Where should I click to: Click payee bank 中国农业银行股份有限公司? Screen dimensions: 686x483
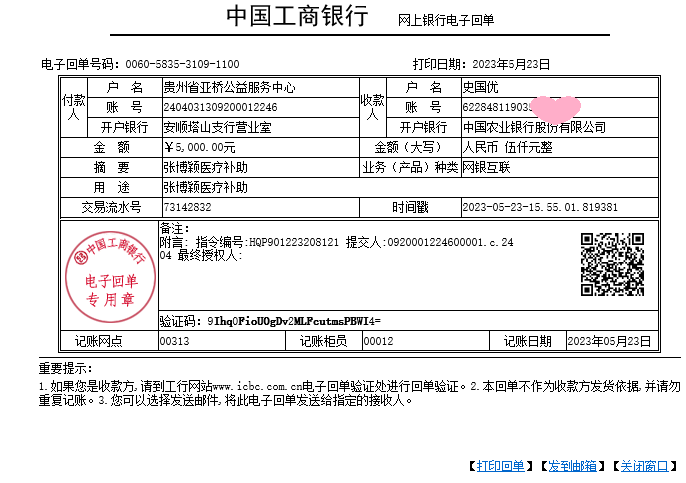coord(534,127)
